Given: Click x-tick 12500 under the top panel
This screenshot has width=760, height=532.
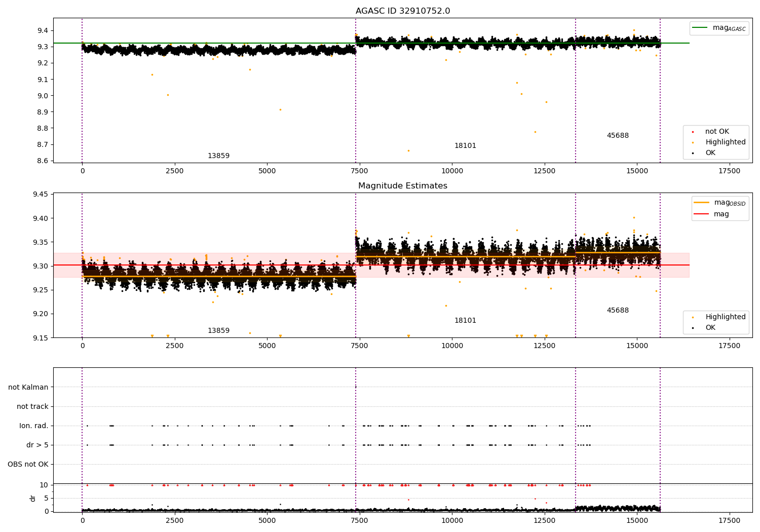Looking at the screenshot, I should (x=545, y=171).
